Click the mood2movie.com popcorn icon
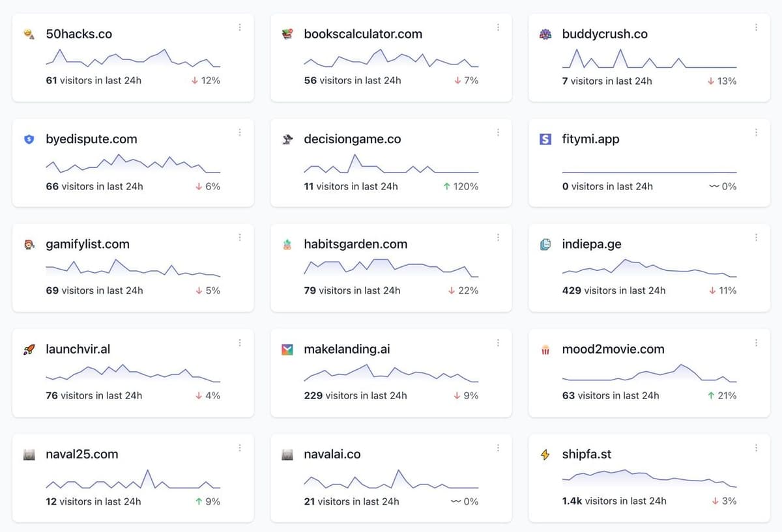 pos(545,350)
